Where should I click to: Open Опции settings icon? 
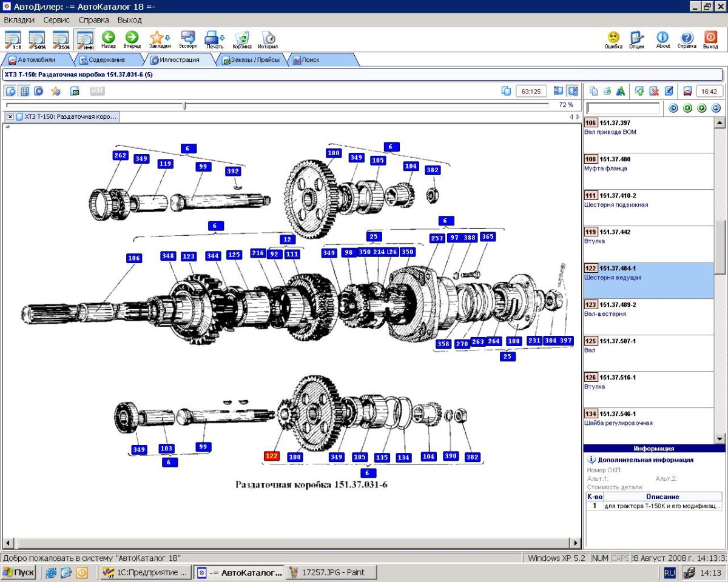(636, 38)
